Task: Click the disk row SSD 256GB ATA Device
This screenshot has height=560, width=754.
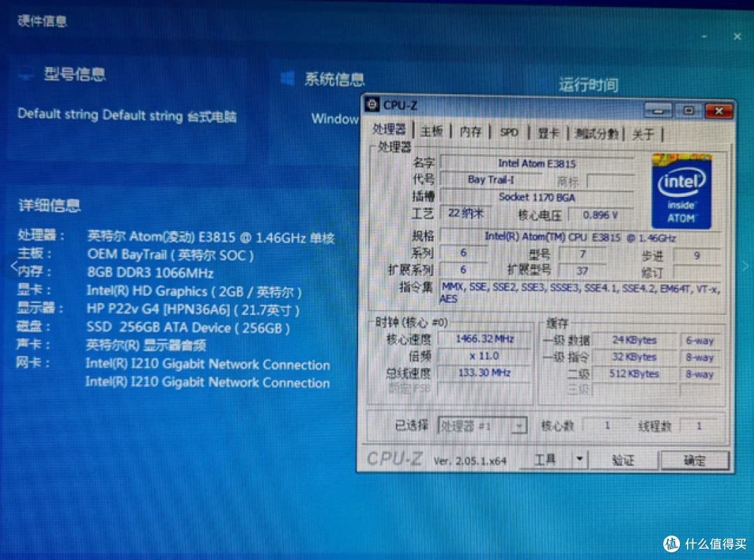Action: [x=188, y=327]
